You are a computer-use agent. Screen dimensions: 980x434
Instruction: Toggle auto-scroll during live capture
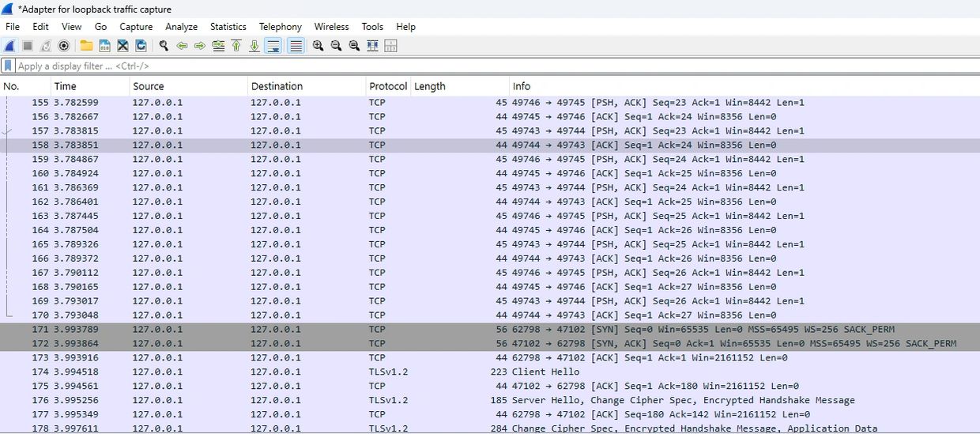coord(273,46)
